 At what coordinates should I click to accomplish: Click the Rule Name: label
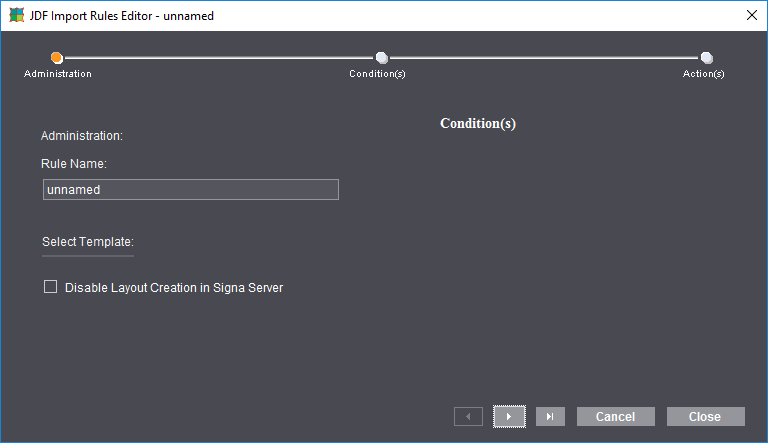[x=74, y=163]
